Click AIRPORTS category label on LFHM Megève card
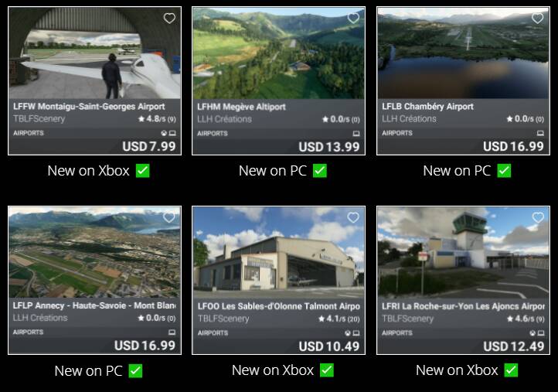 pos(213,134)
